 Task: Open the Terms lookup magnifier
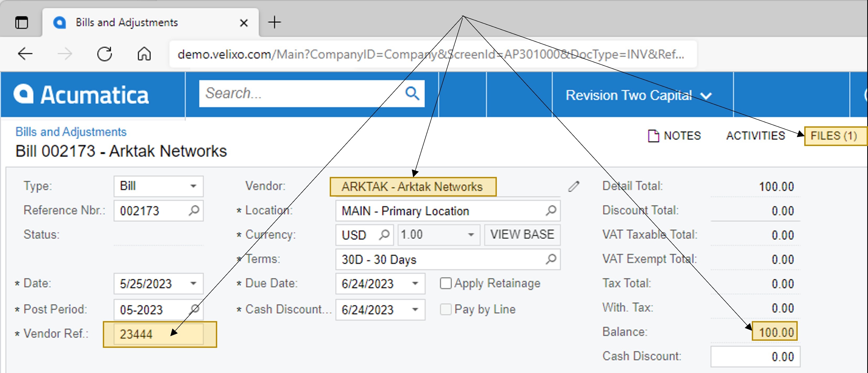[x=551, y=259]
